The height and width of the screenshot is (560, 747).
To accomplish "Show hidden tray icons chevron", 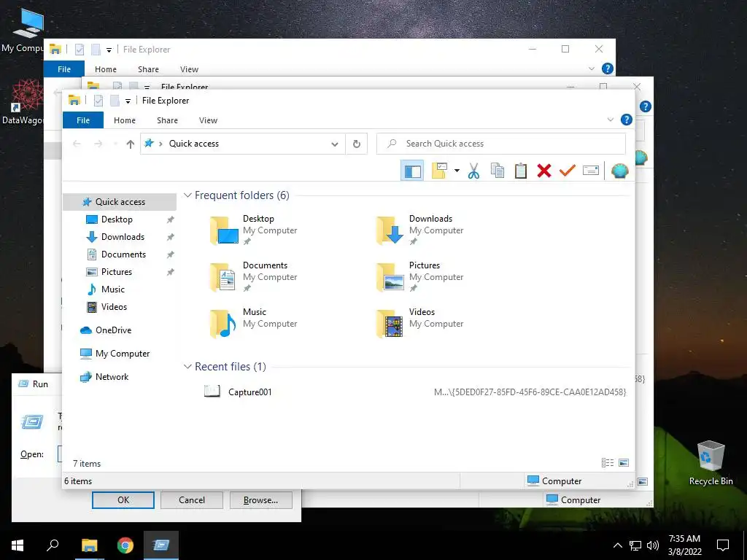I will 617,545.
